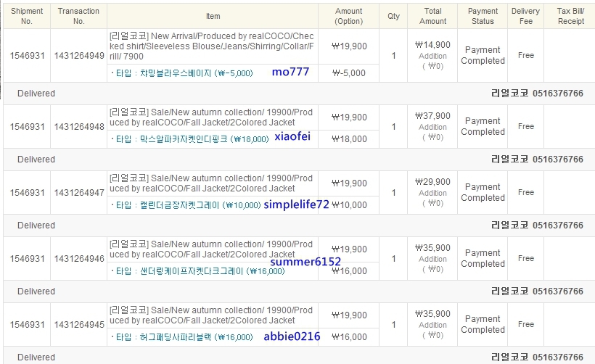
Task: Click transaction number 1431264948
Action: click(x=79, y=127)
